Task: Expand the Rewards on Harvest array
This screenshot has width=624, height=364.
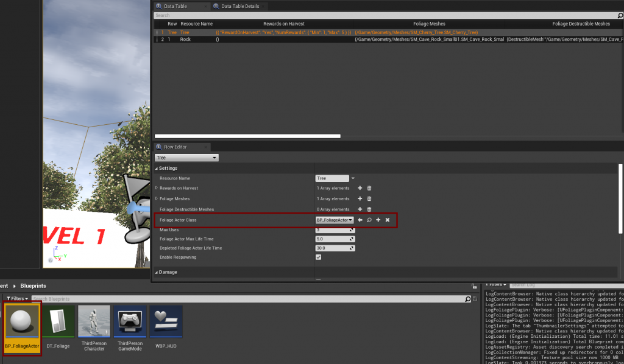Action: 157,188
